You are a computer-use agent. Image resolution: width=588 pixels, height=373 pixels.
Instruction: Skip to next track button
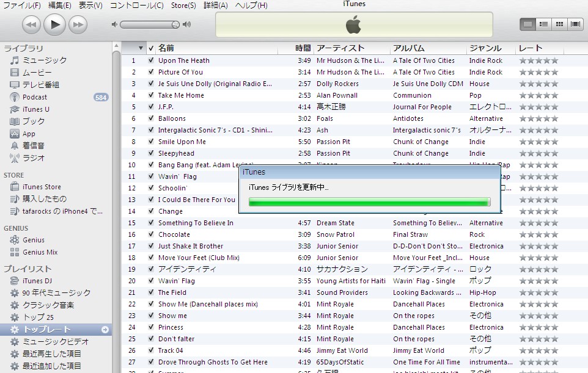78,24
